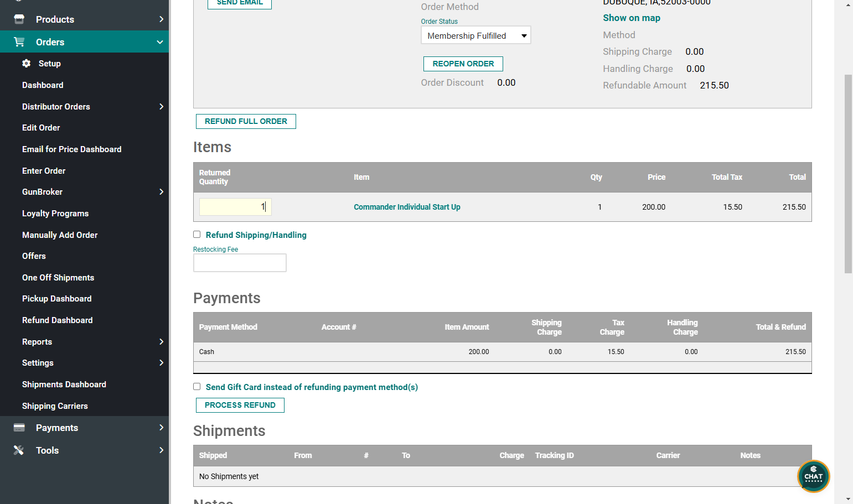Open One Off Shipments page
Viewport: 853px width, 504px height.
tap(58, 278)
